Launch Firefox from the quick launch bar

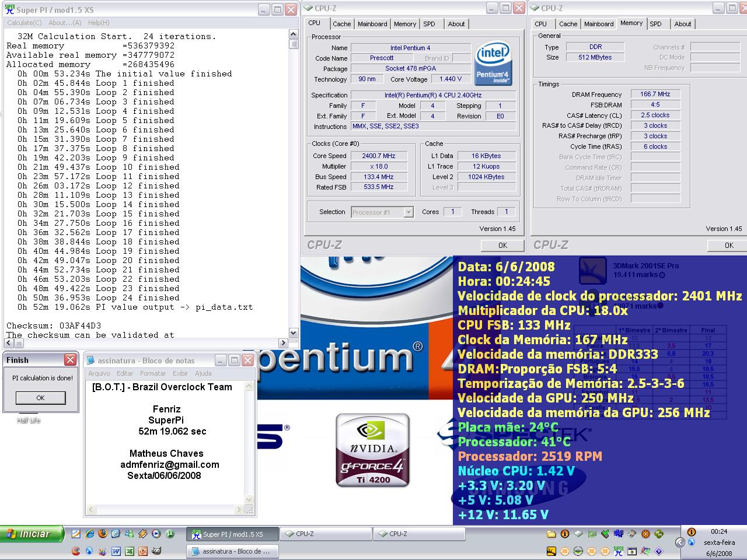coord(103,534)
